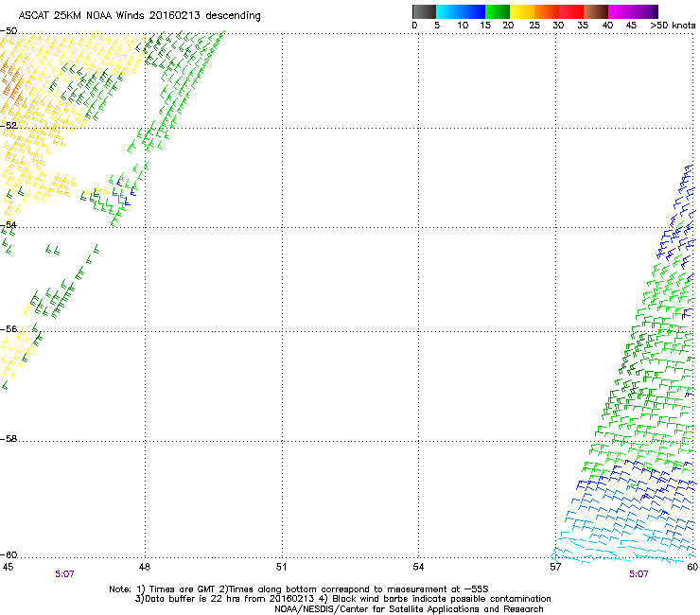The height and width of the screenshot is (615, 700).
Task: Click the latitude label '-50'
Action: click(x=9, y=31)
